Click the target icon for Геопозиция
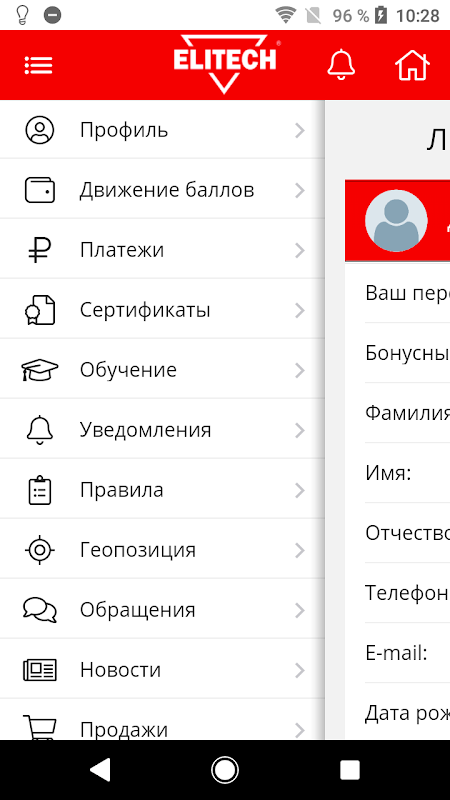The height and width of the screenshot is (800, 450). (x=39, y=549)
